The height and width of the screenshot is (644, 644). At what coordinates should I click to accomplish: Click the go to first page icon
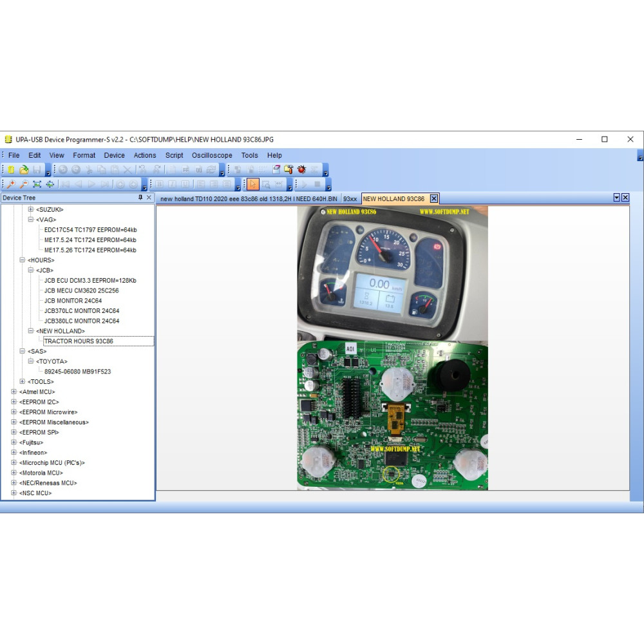66,184
